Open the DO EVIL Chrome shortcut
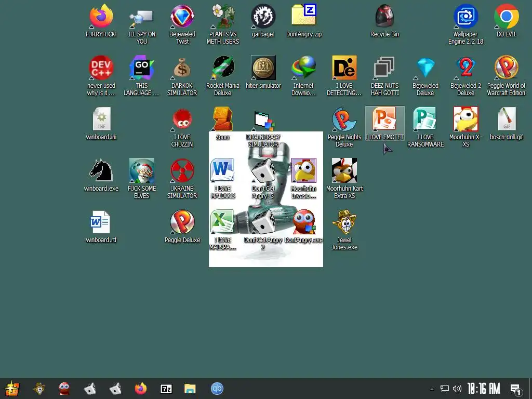532x399 pixels. [506, 21]
